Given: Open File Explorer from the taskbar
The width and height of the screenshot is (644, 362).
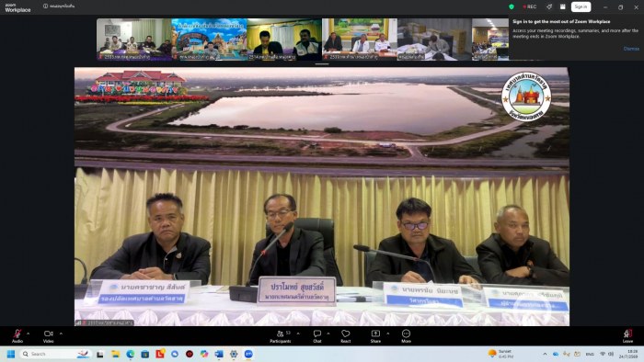Looking at the screenshot, I should 115,355.
